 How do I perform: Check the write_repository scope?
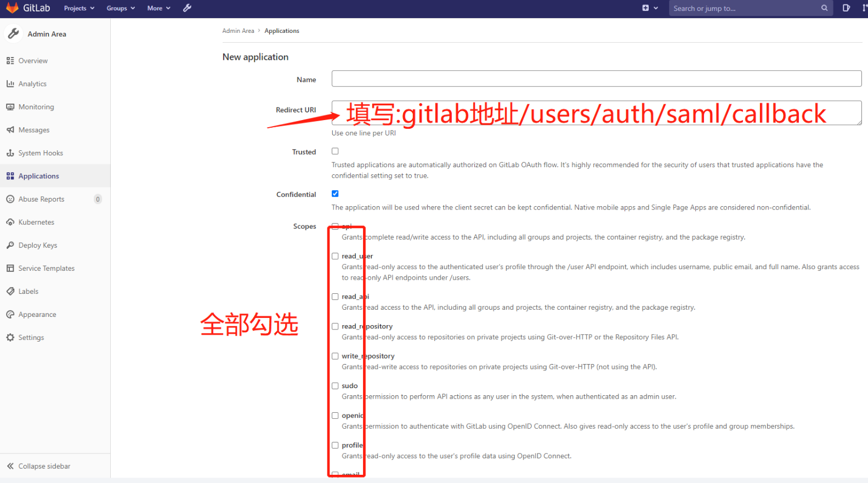pos(335,356)
